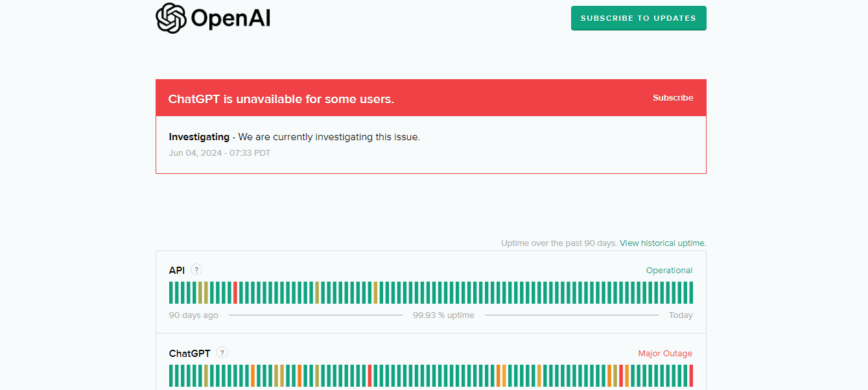
Task: Click the ChatGPT Major Outage status label
Action: pyautogui.click(x=665, y=354)
